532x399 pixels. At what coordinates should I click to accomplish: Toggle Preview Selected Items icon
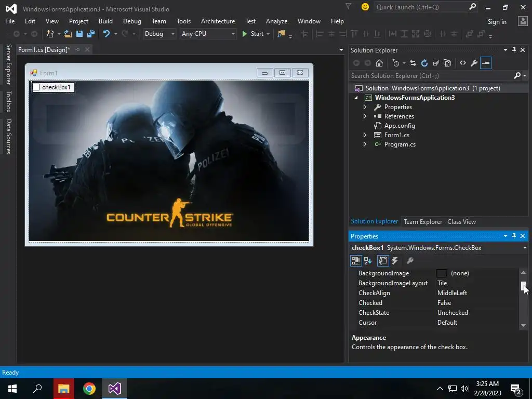pos(486,63)
